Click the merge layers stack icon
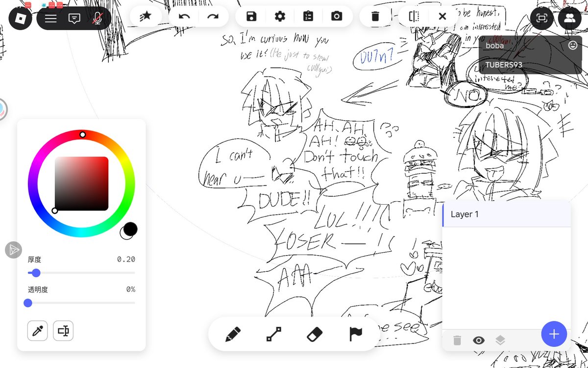Image resolution: width=588 pixels, height=368 pixels. coord(500,340)
